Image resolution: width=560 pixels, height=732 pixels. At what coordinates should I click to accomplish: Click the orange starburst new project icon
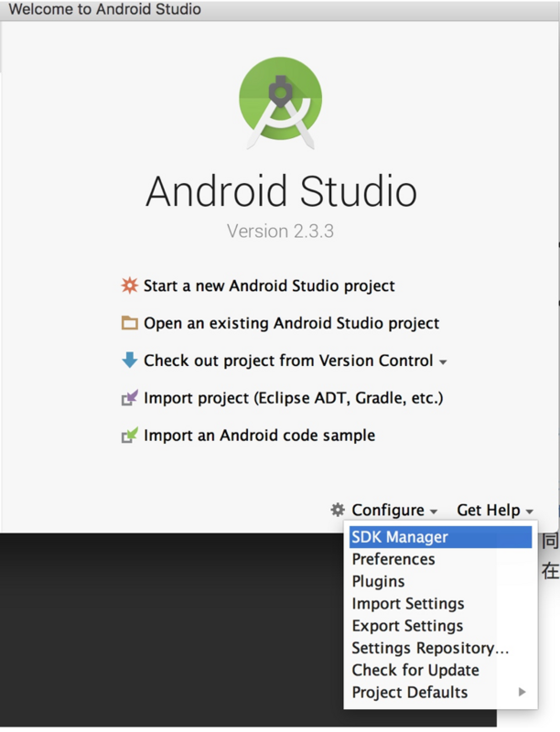(x=130, y=285)
